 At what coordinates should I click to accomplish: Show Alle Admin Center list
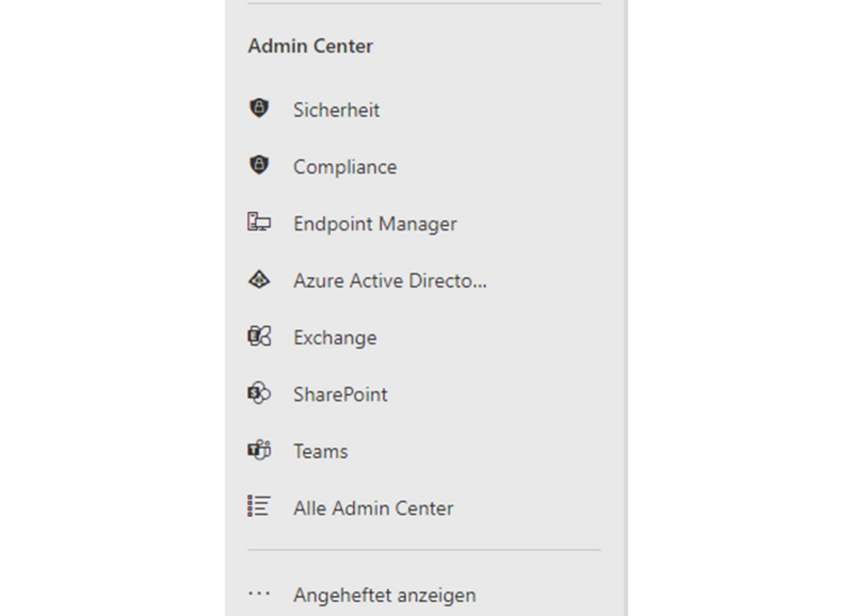click(x=373, y=508)
